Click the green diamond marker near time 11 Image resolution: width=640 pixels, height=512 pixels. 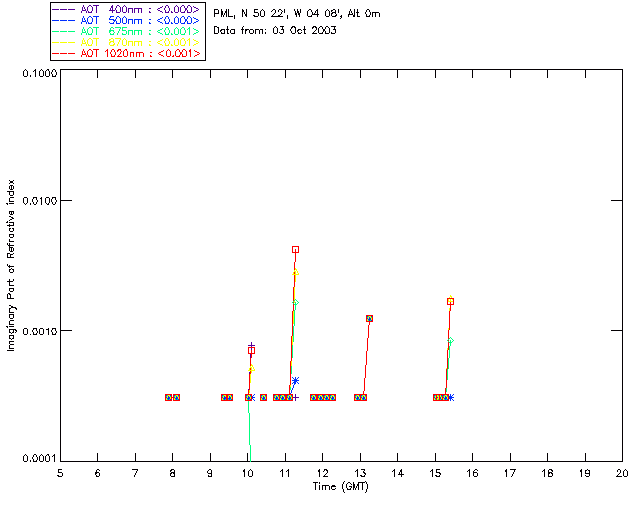click(x=296, y=303)
